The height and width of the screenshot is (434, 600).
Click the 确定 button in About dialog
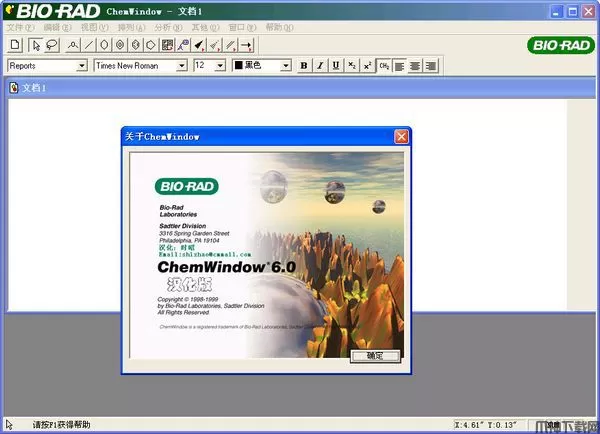[x=375, y=356]
